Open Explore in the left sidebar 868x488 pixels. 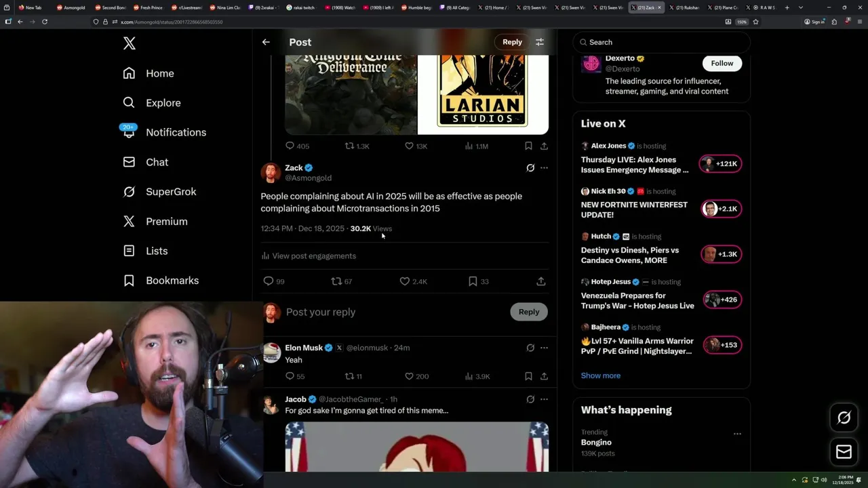pyautogui.click(x=152, y=103)
